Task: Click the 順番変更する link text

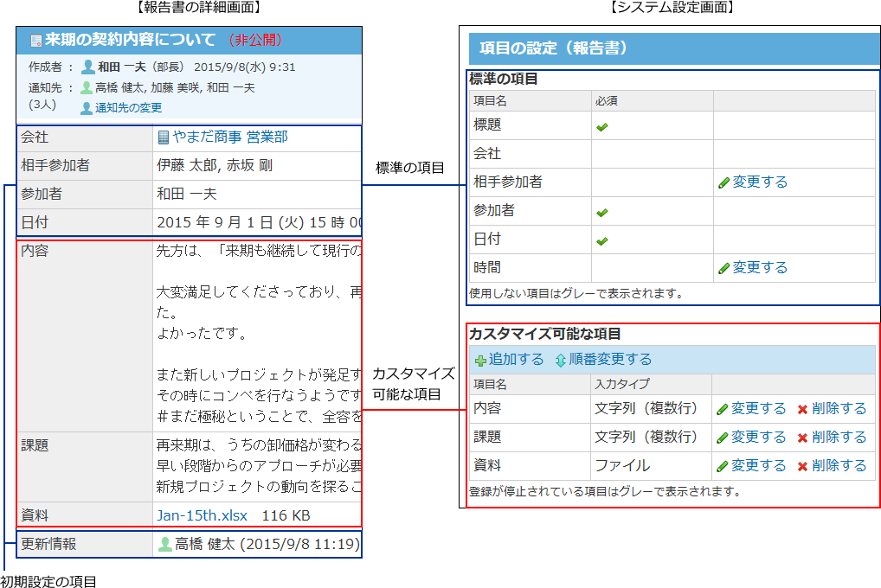Action: pyautogui.click(x=610, y=360)
